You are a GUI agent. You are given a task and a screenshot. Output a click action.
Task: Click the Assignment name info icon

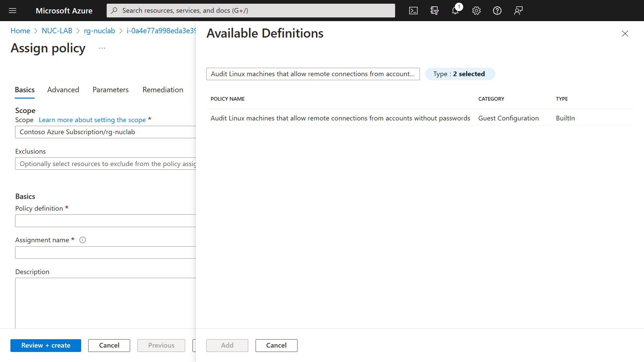click(x=83, y=240)
